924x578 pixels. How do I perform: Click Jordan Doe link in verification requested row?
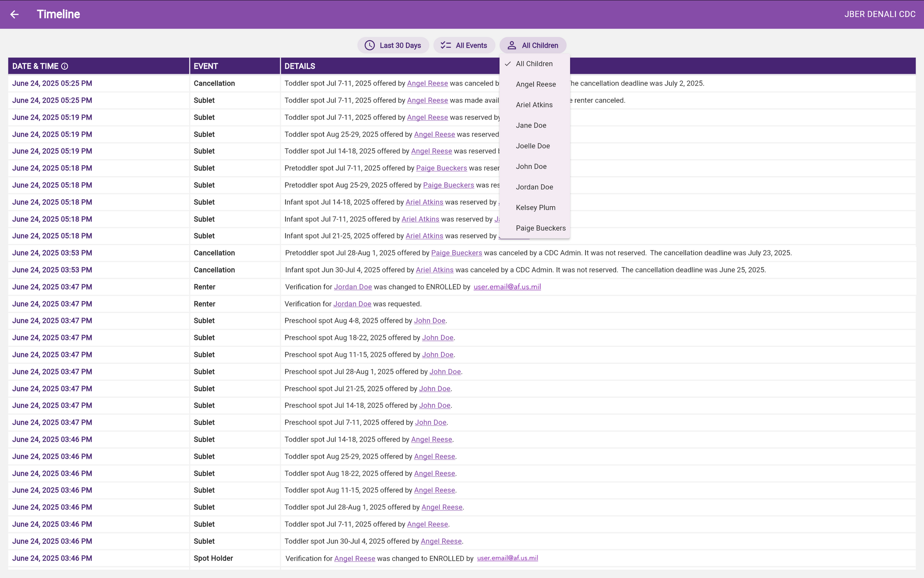[x=352, y=304]
